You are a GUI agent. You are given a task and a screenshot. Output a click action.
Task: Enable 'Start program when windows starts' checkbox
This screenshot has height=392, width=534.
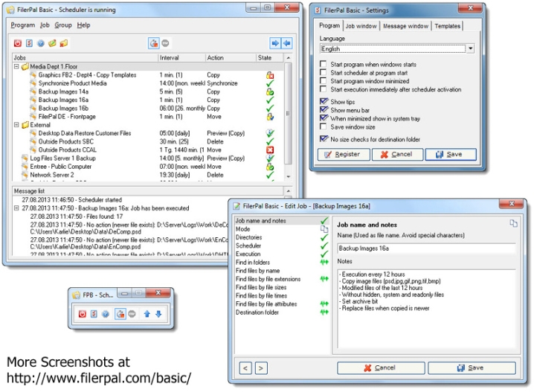pos(324,65)
